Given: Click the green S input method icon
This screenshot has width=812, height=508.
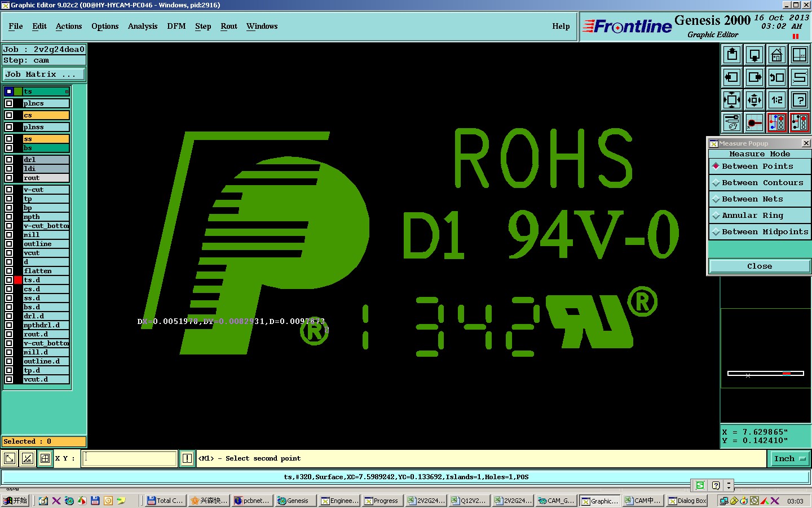Looking at the screenshot, I should (x=700, y=485).
